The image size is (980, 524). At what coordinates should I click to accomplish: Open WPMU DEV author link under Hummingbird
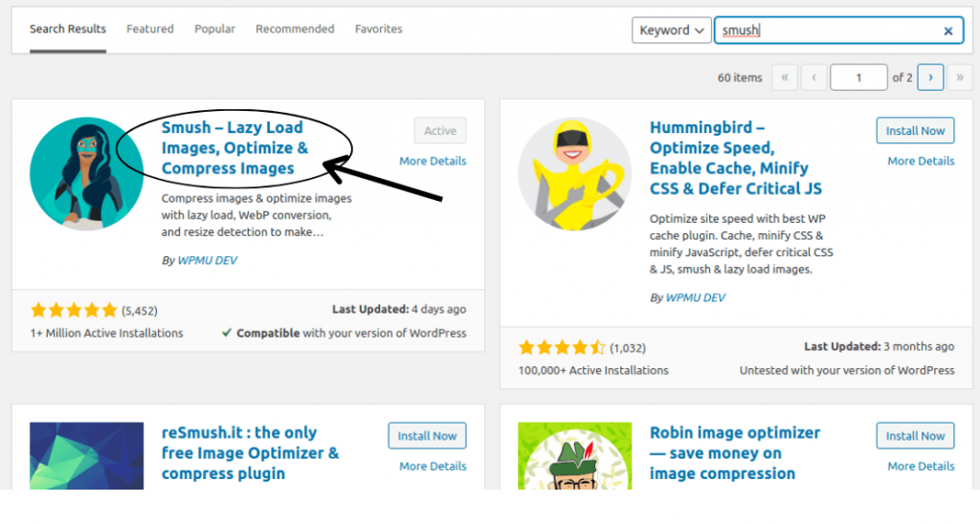pyautogui.click(x=695, y=297)
